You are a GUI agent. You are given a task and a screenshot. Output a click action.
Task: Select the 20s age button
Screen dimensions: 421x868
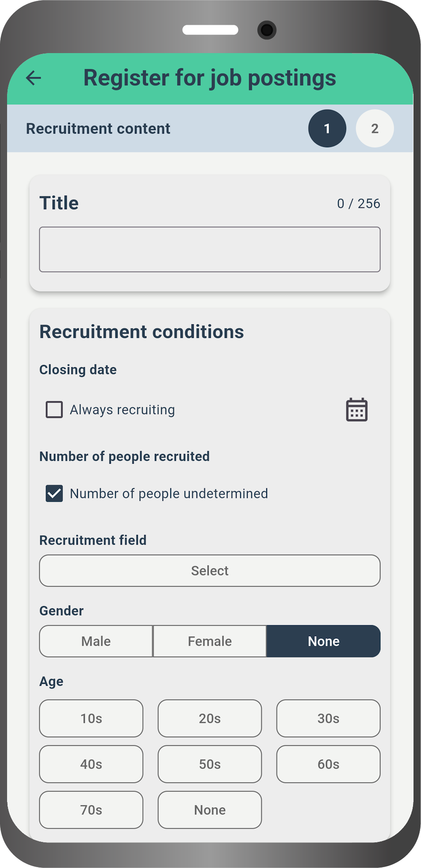[210, 718]
